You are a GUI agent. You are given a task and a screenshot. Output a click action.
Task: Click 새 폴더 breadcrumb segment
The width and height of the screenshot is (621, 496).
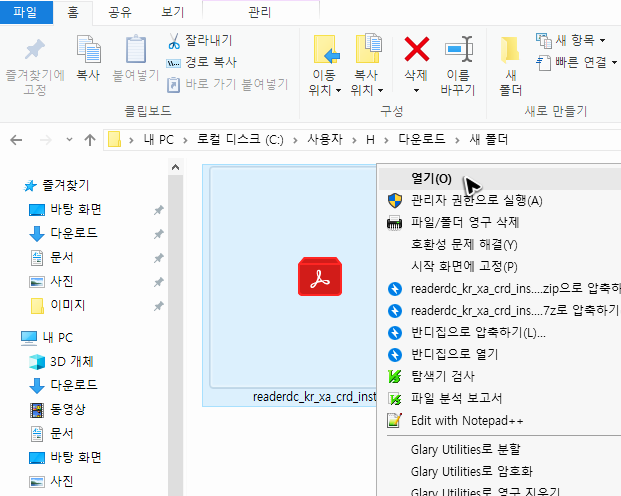click(488, 139)
